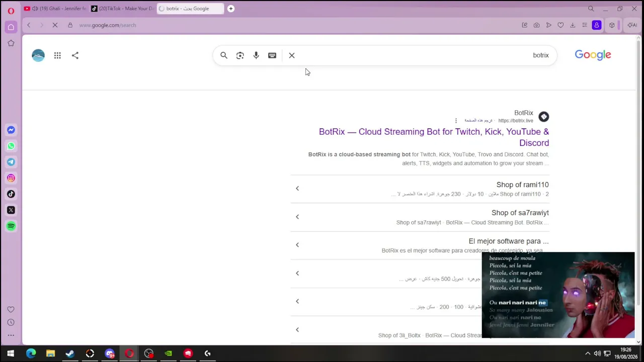Open X (Twitter) in the Opera sidebar

pos(11,210)
